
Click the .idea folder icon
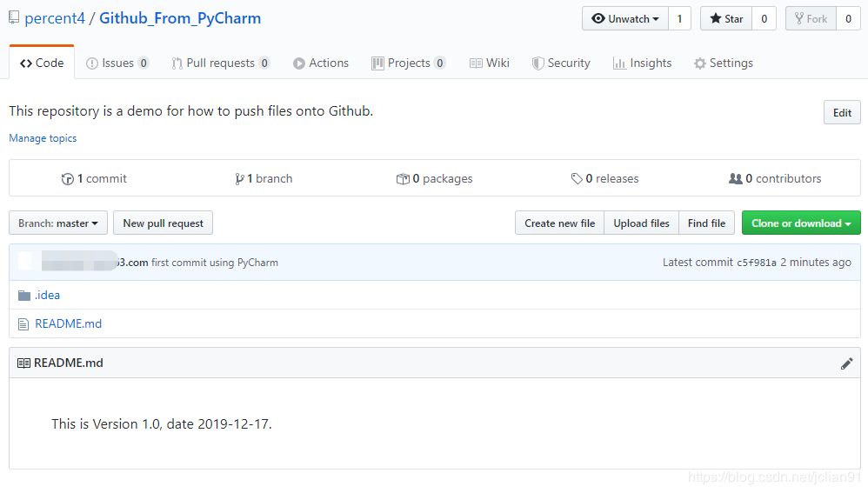click(24, 296)
